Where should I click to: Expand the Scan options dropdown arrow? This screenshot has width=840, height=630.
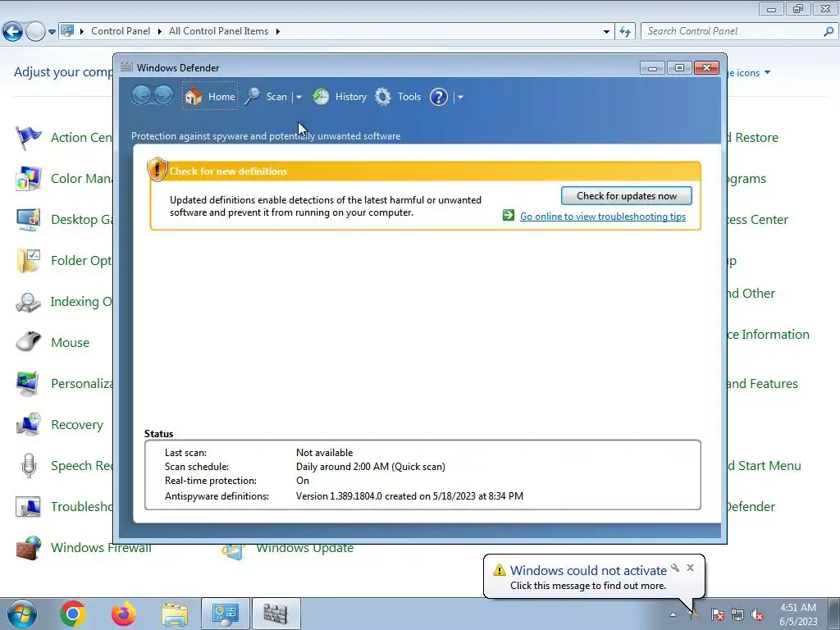299,97
